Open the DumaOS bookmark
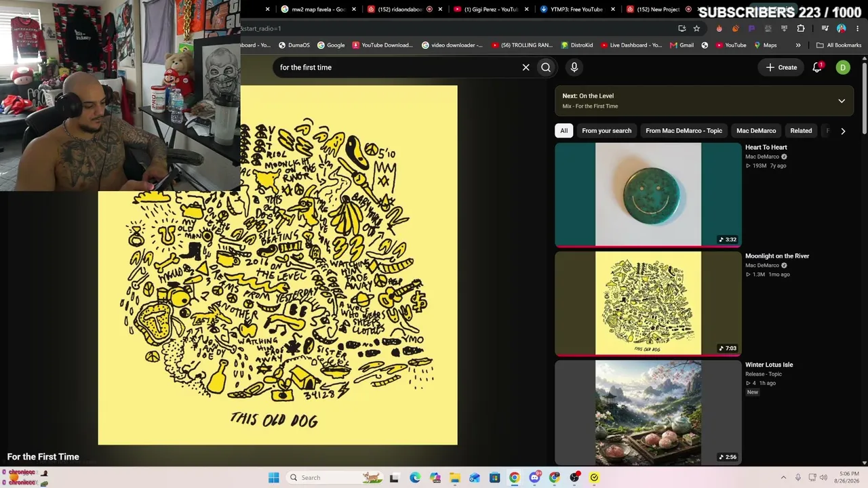 (294, 45)
